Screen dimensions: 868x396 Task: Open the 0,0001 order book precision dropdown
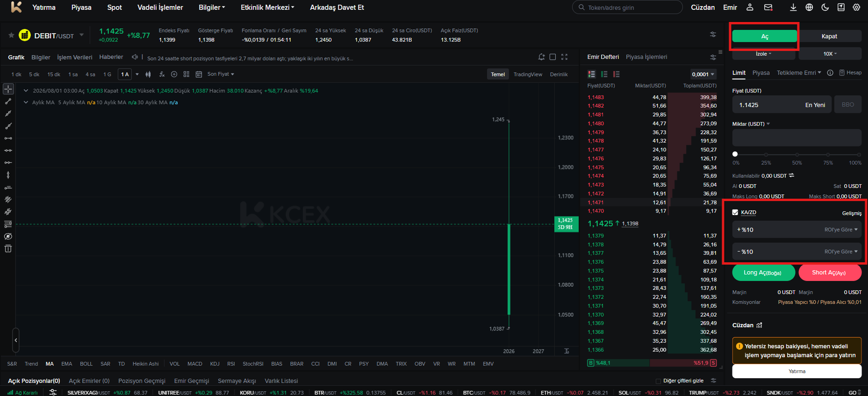[x=703, y=74]
